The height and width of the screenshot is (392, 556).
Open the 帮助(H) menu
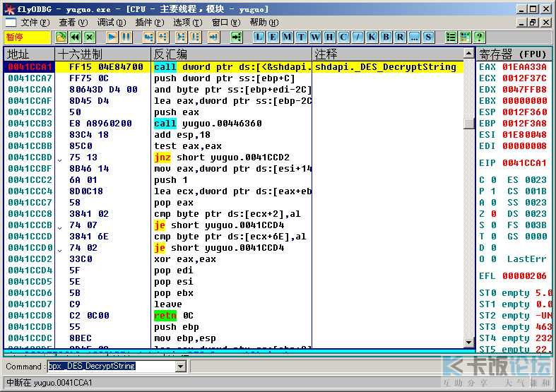264,23
